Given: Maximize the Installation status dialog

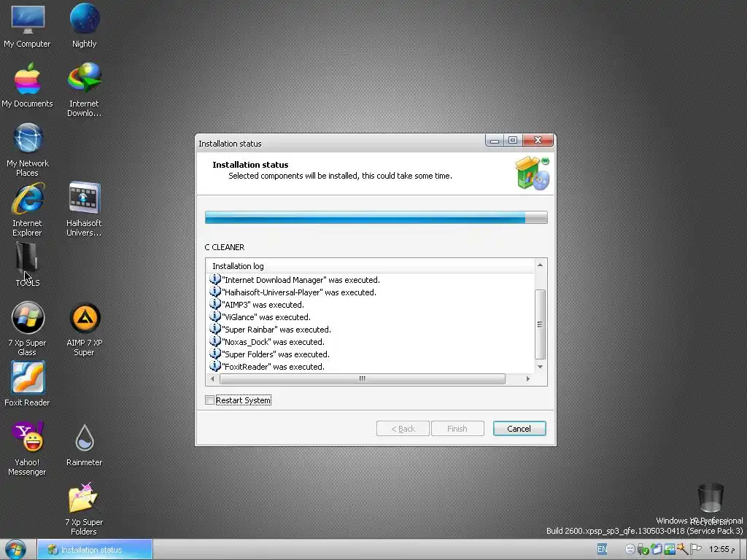Looking at the screenshot, I should (x=513, y=141).
